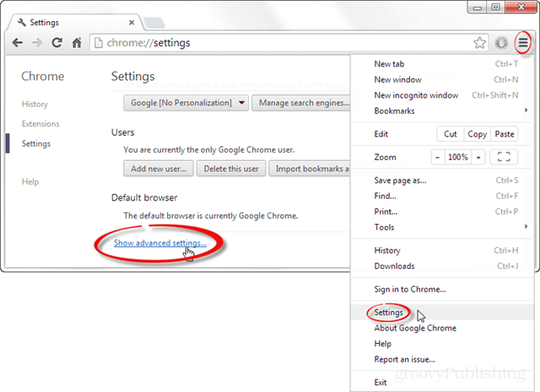Select Help in the Chrome menu
Viewport: 540px width, 392px height.
(442, 344)
